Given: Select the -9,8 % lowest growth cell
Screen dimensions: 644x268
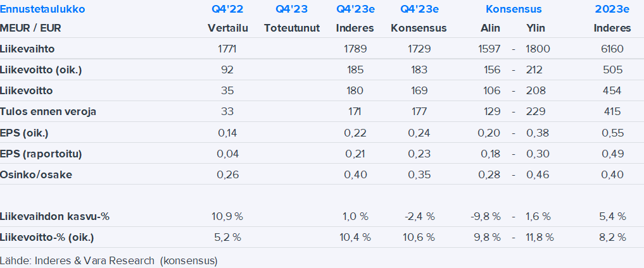Looking at the screenshot, I should pyautogui.click(x=486, y=216).
